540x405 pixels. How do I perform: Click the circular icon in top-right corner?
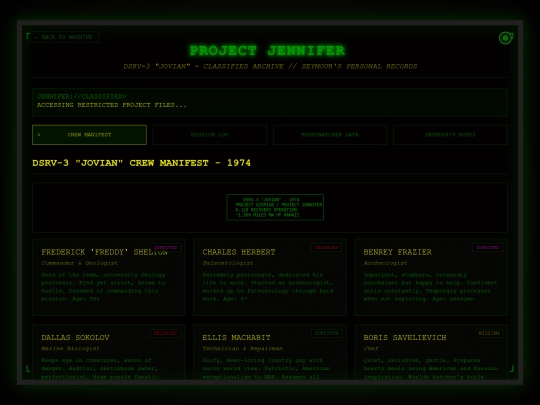[x=506, y=38]
